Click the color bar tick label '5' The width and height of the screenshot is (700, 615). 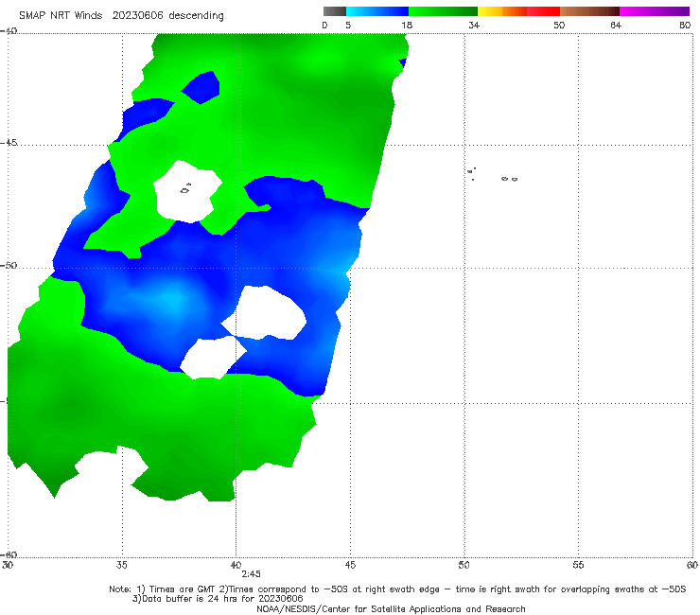[x=348, y=25]
